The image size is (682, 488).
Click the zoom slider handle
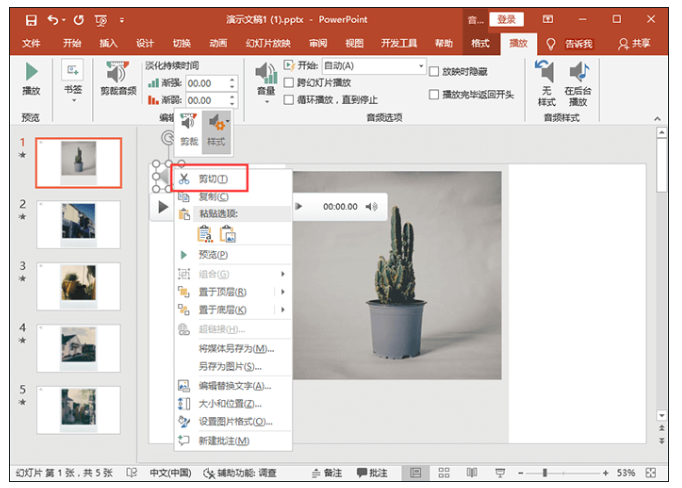(x=545, y=473)
